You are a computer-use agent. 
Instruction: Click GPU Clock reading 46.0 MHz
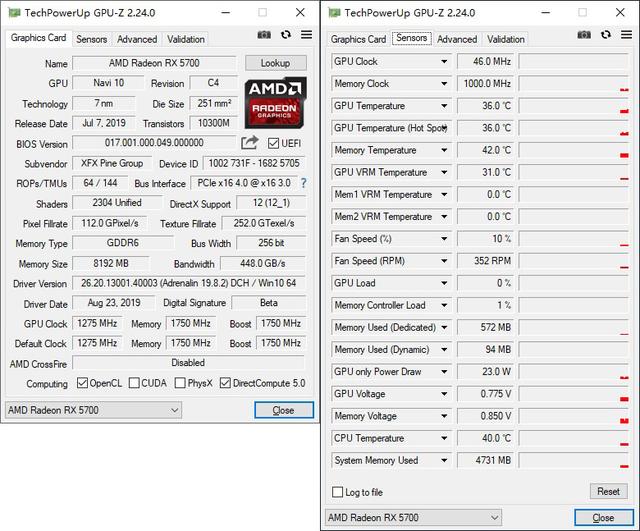pyautogui.click(x=485, y=62)
